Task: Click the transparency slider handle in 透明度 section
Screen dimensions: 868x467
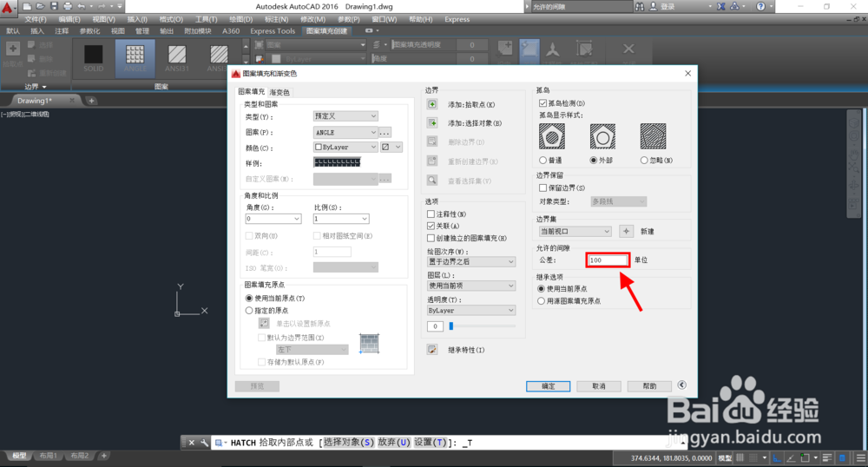Action: pyautogui.click(x=451, y=326)
